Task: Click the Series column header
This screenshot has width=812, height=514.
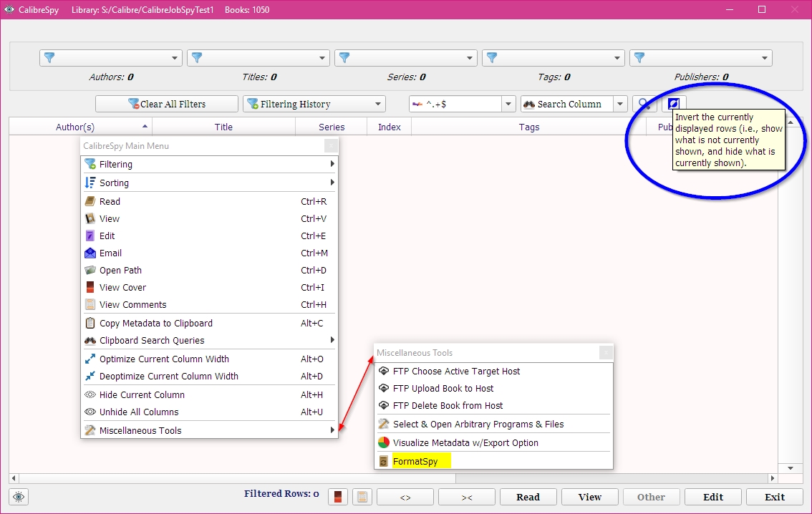Action: (332, 127)
